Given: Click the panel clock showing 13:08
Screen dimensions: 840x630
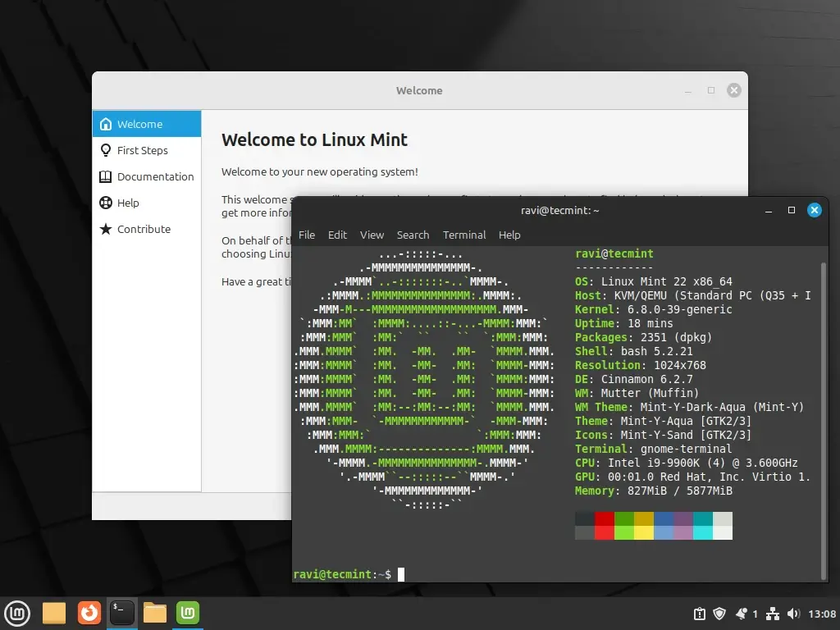Looking at the screenshot, I should (822, 614).
